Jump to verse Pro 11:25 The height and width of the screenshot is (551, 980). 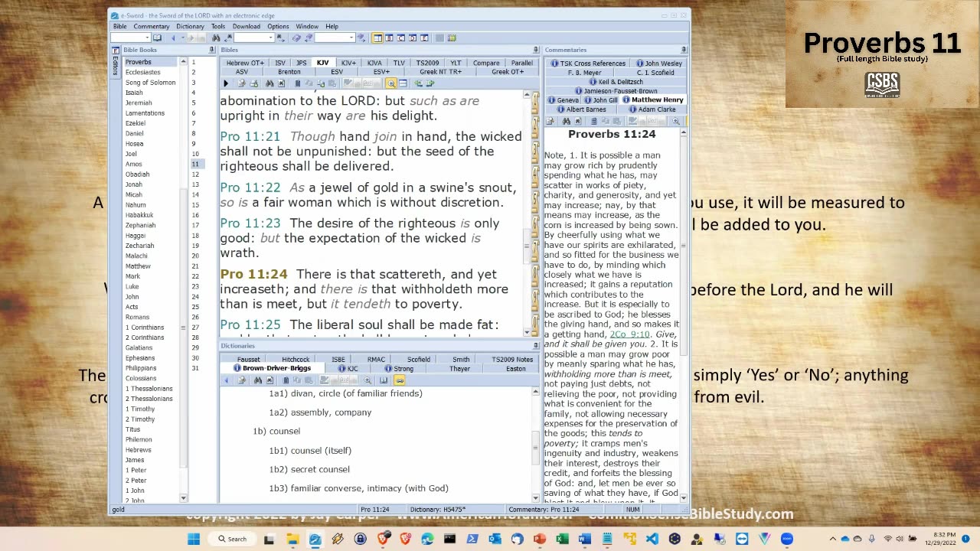tap(250, 325)
